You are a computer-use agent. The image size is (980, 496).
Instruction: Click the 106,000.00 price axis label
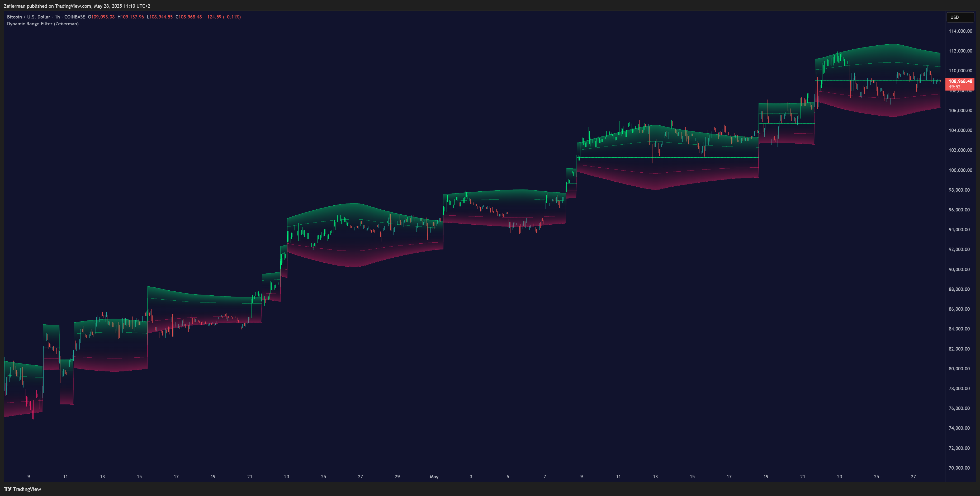tap(960, 111)
